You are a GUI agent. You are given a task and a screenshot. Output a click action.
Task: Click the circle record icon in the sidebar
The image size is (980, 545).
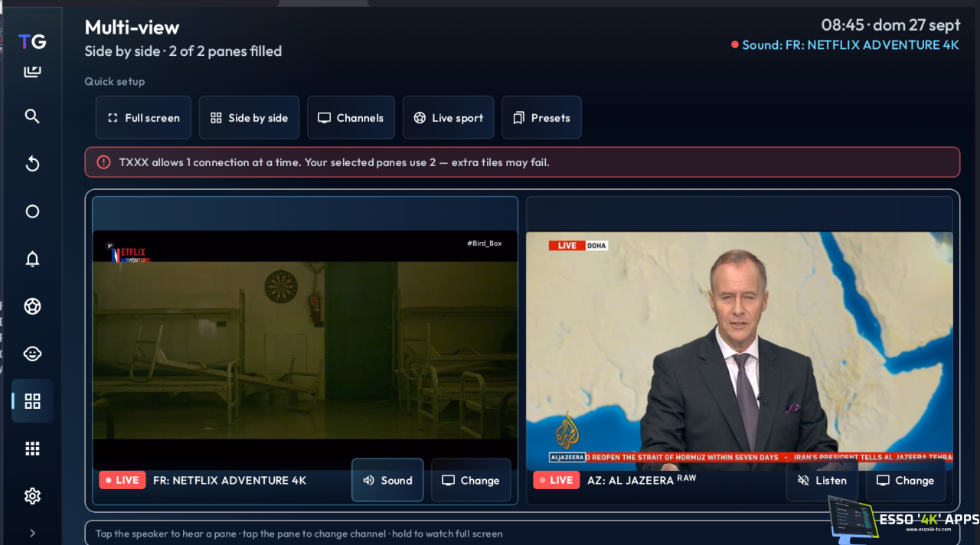click(x=32, y=211)
